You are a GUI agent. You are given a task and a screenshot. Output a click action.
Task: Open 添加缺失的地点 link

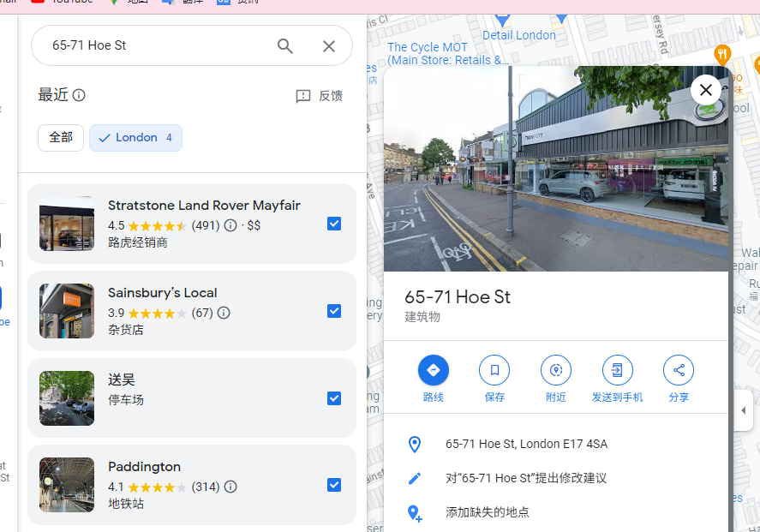(488, 512)
